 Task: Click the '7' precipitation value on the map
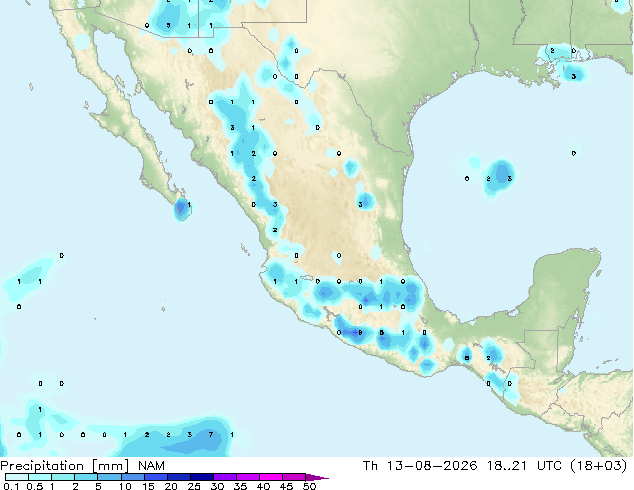click(211, 435)
